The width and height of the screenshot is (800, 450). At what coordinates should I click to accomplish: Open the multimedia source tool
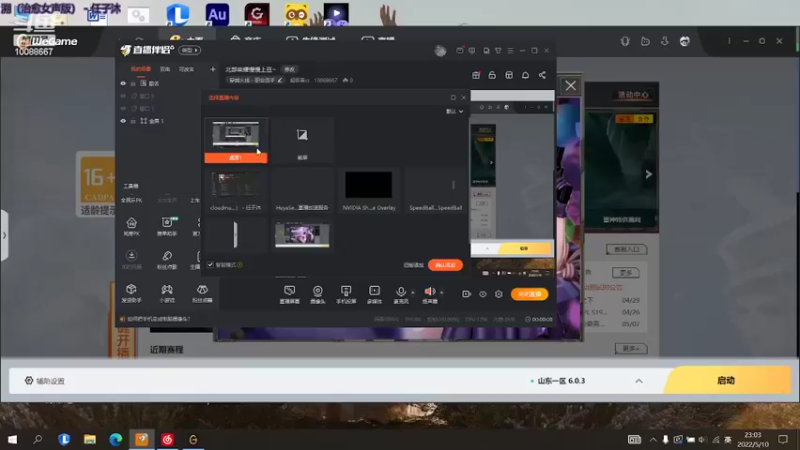pyautogui.click(x=374, y=294)
